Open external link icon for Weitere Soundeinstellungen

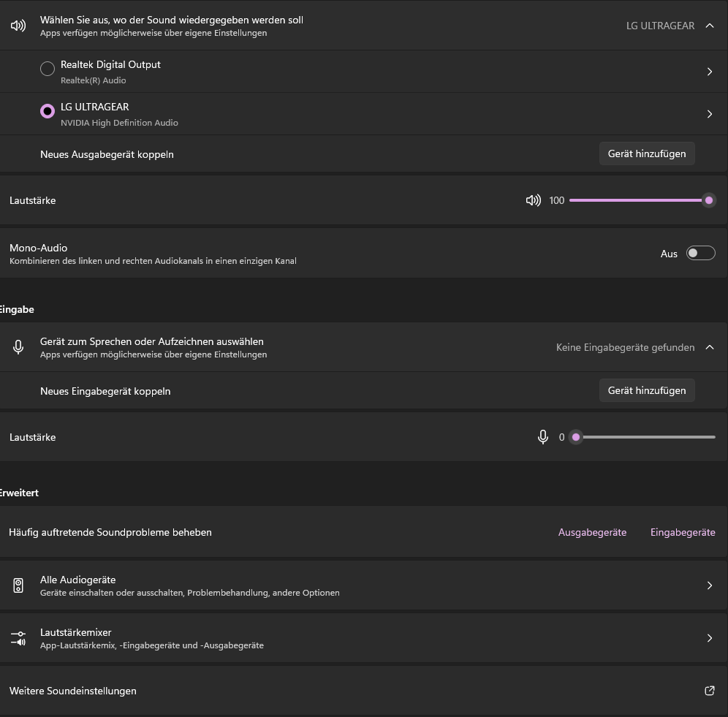click(x=709, y=691)
